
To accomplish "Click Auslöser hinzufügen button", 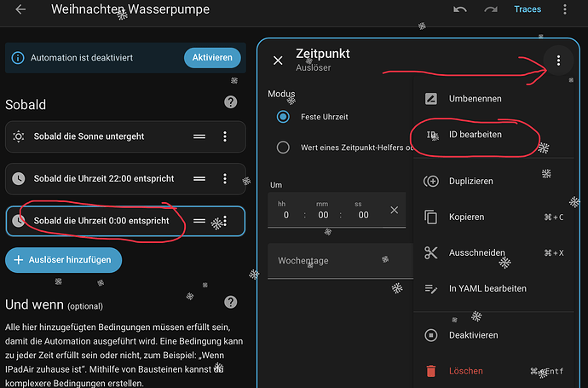I will [x=64, y=259].
